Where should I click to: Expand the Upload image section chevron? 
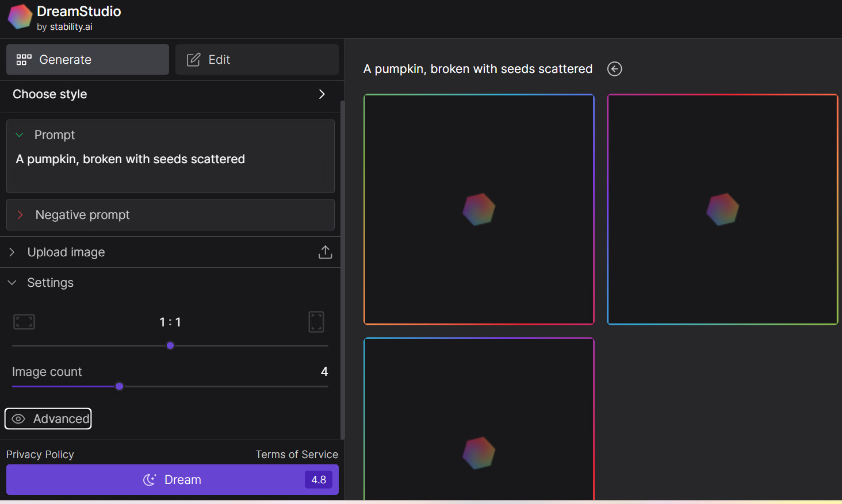coord(12,252)
